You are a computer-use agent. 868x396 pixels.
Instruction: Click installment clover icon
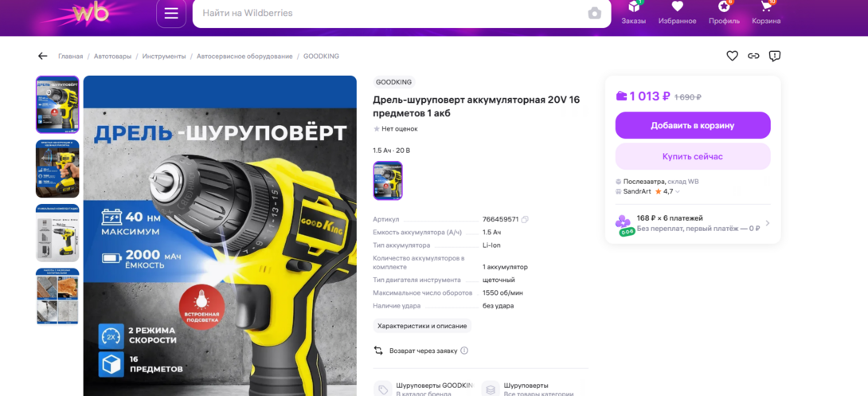coord(624,222)
